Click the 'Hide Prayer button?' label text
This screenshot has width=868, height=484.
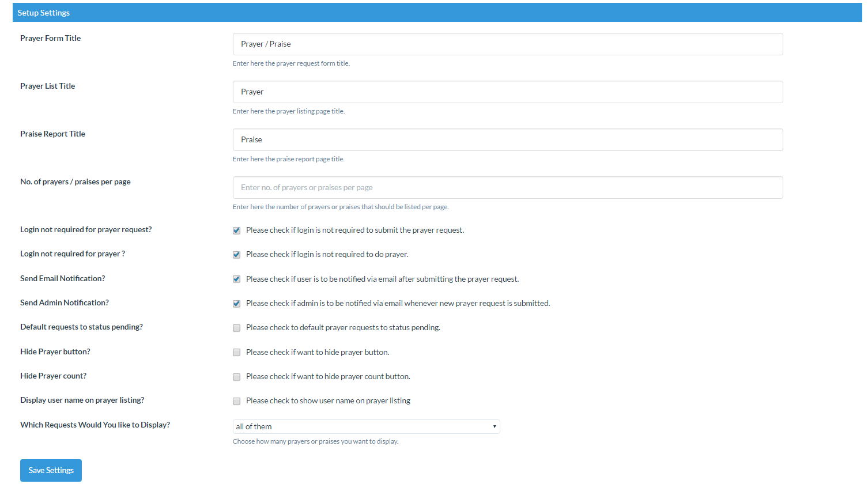coord(55,352)
